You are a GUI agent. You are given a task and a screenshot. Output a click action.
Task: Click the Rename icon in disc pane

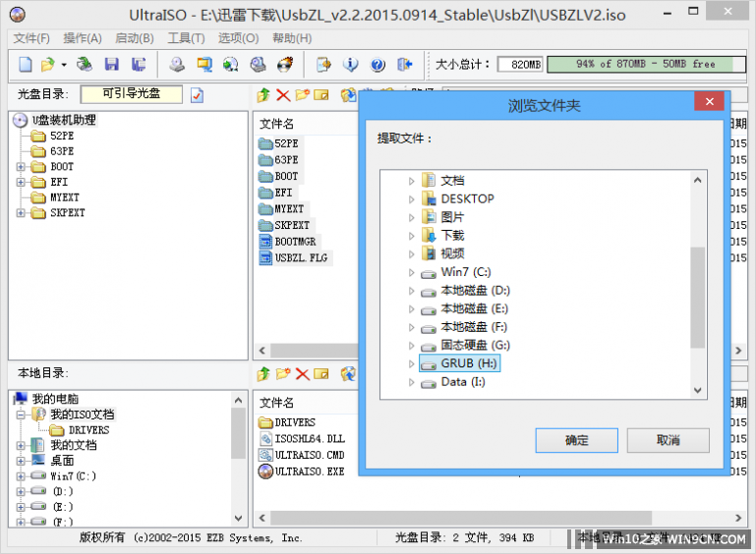[321, 95]
